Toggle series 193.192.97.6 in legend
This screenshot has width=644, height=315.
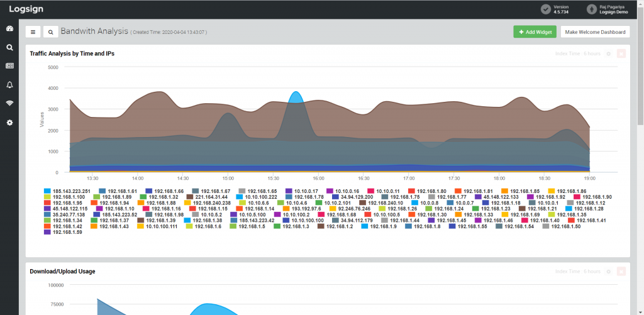(x=302, y=209)
